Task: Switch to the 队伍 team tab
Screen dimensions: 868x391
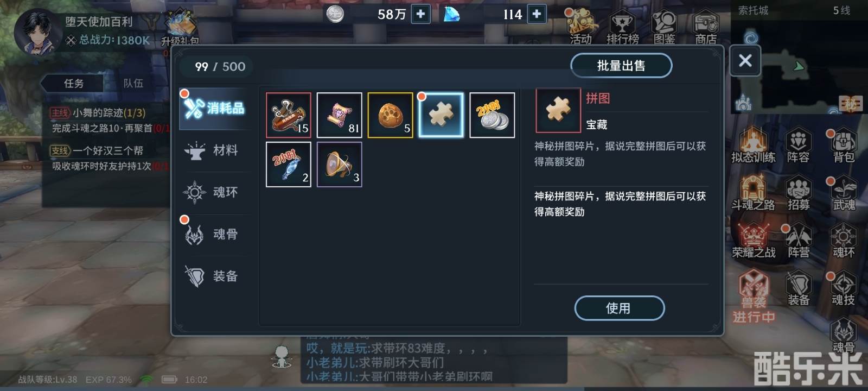Action: click(133, 83)
